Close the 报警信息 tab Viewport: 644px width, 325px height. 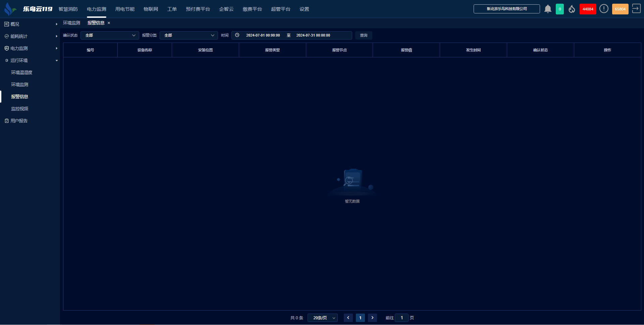pyautogui.click(x=109, y=23)
